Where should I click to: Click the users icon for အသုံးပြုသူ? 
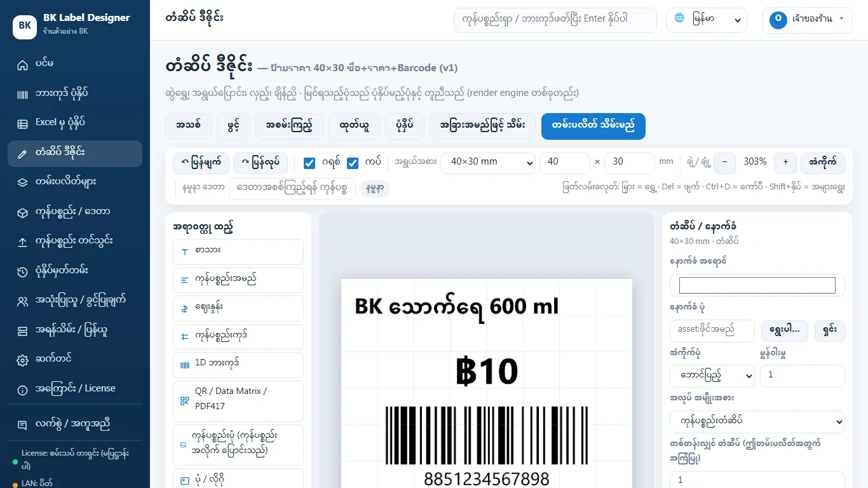coord(23,301)
